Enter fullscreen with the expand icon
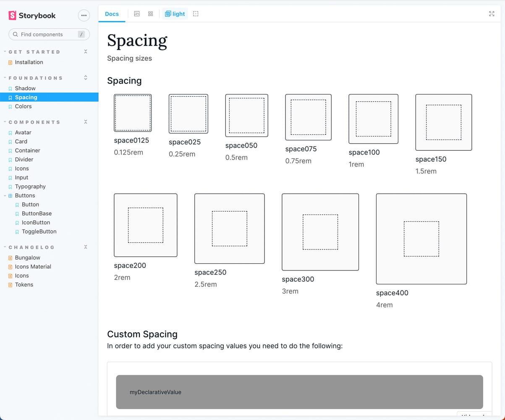 click(x=492, y=14)
